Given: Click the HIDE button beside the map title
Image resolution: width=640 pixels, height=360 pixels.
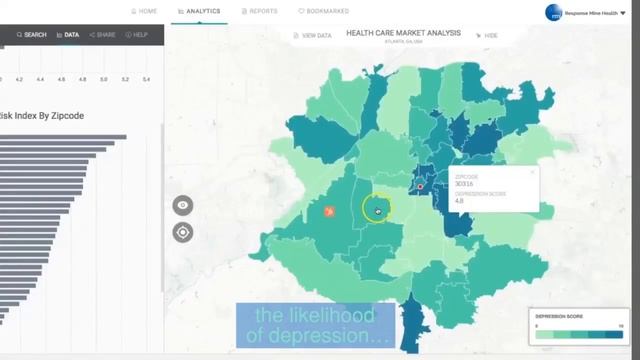Looking at the screenshot, I should (x=487, y=36).
